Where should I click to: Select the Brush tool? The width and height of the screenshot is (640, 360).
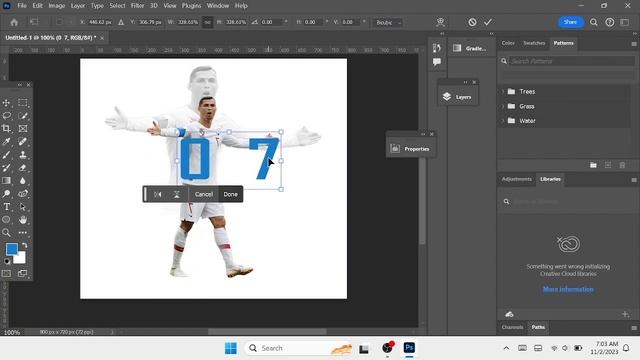point(7,155)
